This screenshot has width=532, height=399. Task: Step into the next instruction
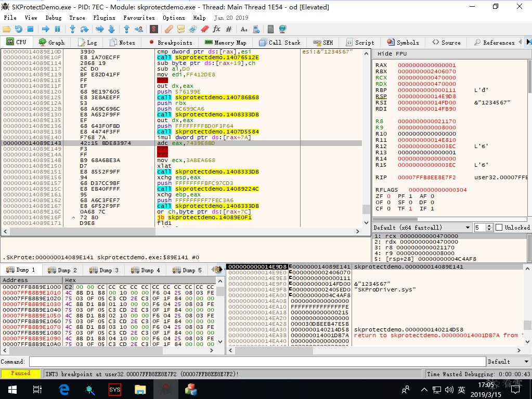(72, 30)
